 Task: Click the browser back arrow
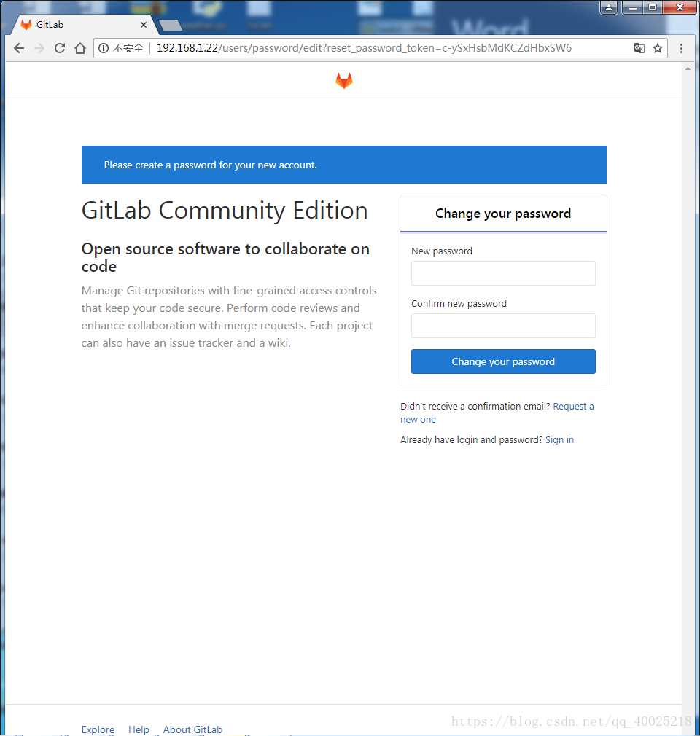coord(19,48)
